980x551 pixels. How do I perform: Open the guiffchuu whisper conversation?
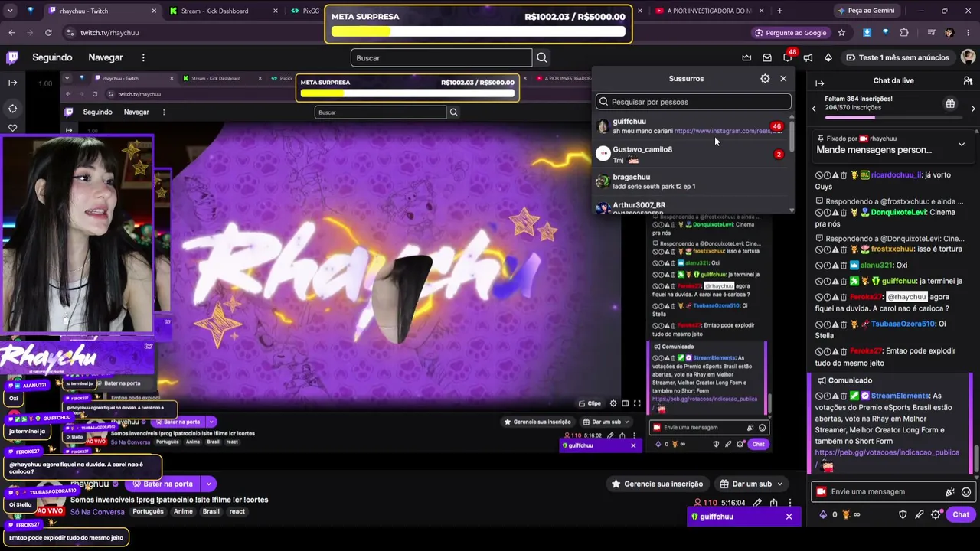[x=691, y=126]
